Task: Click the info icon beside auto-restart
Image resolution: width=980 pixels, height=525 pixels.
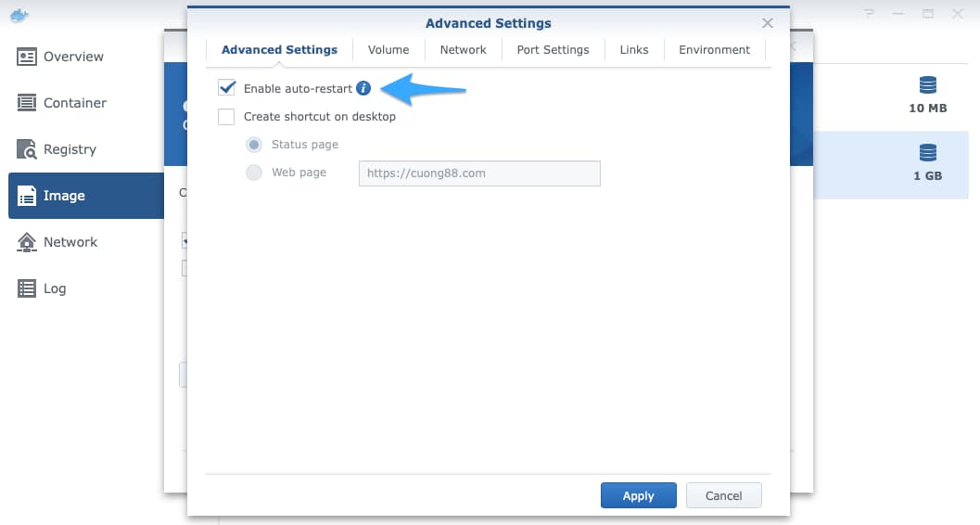Action: pos(363,89)
